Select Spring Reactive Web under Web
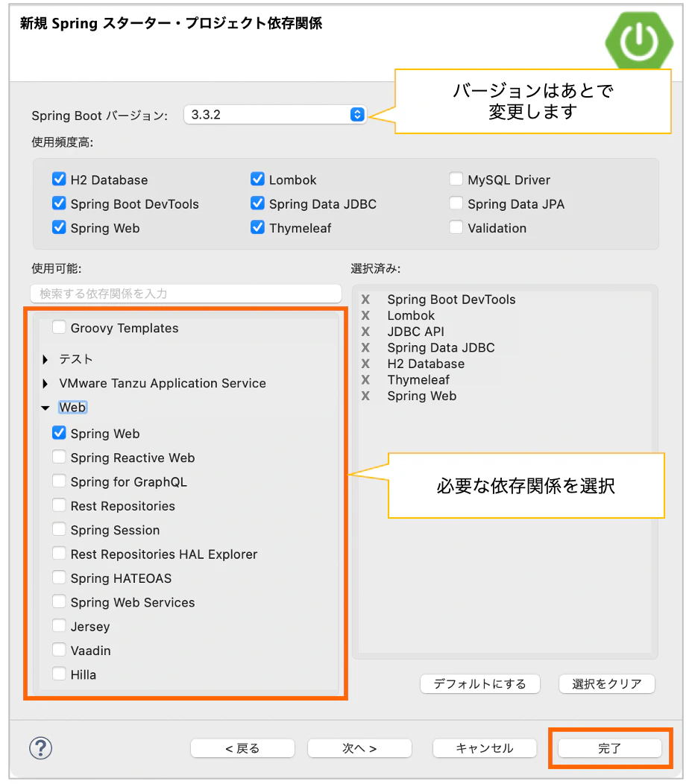Viewport: 692px width, 784px height. click(x=59, y=457)
